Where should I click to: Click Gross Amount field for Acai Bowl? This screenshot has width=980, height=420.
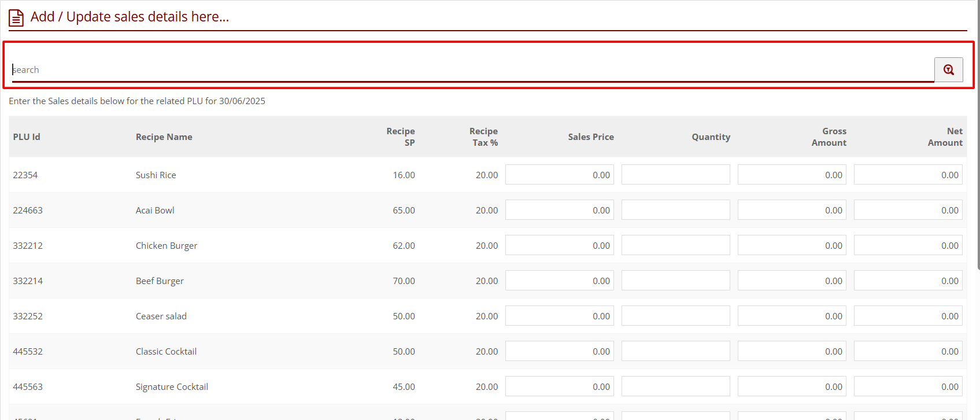(x=792, y=210)
